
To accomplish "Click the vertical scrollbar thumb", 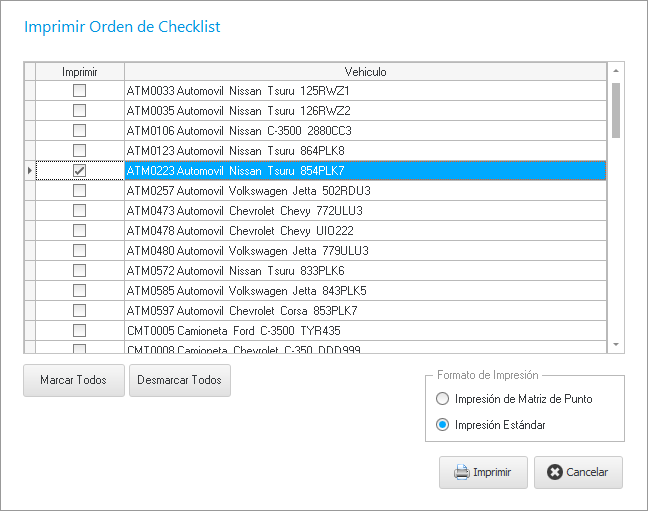I will [616, 110].
